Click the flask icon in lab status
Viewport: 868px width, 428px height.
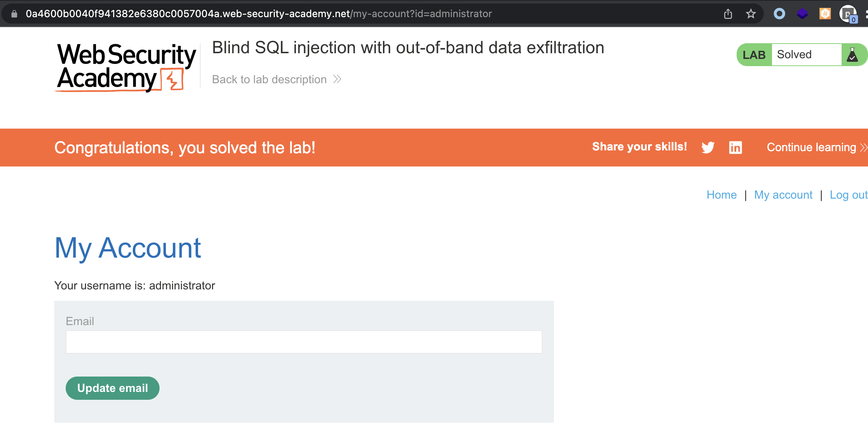852,55
